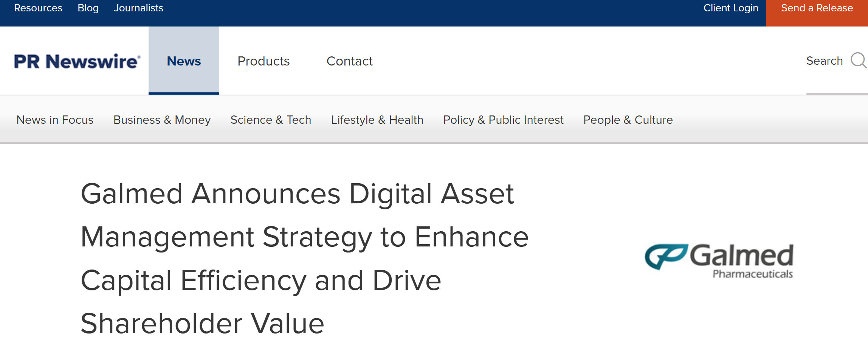
Task: Expand the Business & Money category
Action: click(x=162, y=120)
